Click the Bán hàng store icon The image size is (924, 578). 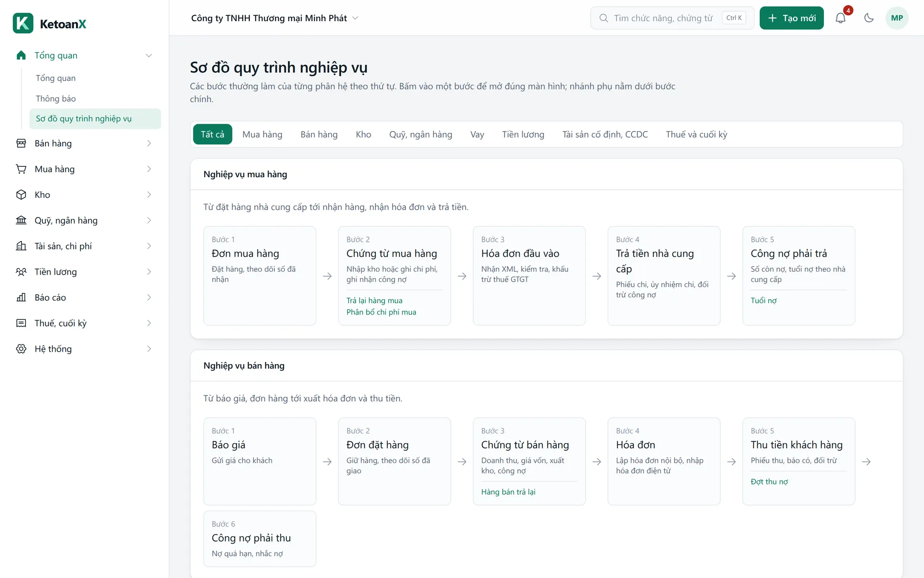[x=21, y=144]
